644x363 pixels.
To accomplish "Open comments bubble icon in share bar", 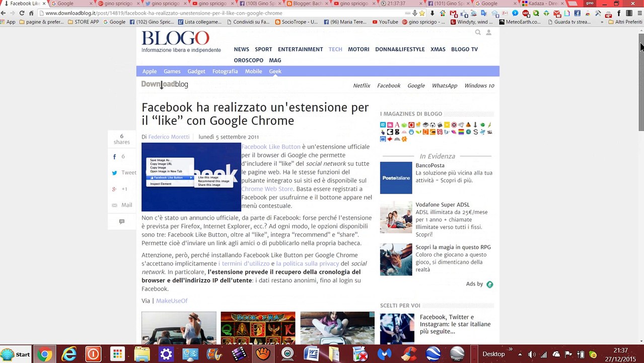I will coord(121,221).
